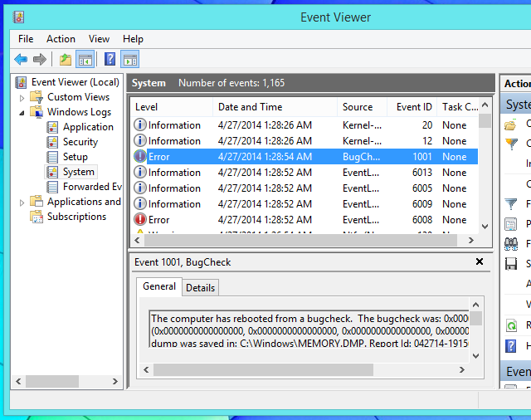Viewport: 531px width, 420px height.
Task: Expand the Applications and Services node arrow
Action: 22,203
